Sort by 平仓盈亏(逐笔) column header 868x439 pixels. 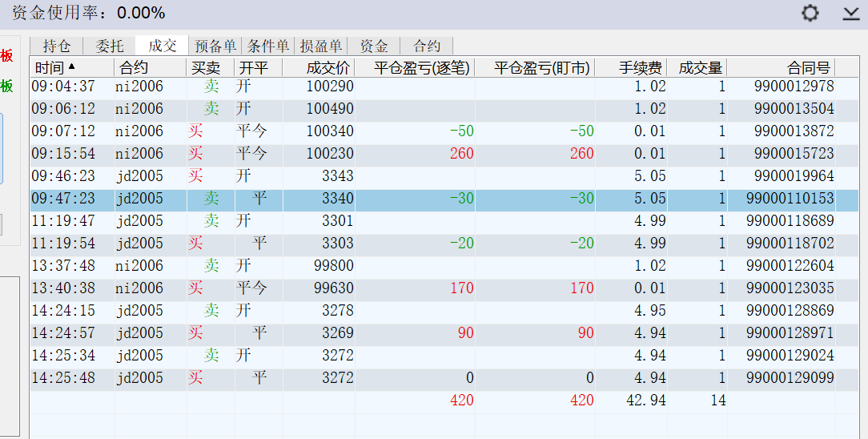(415, 67)
